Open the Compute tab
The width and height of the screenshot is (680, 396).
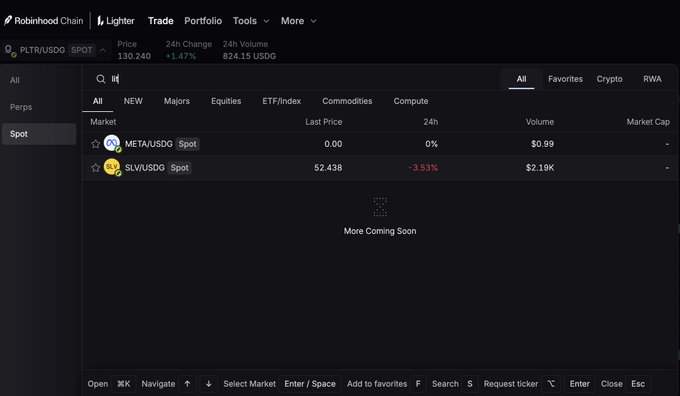411,101
